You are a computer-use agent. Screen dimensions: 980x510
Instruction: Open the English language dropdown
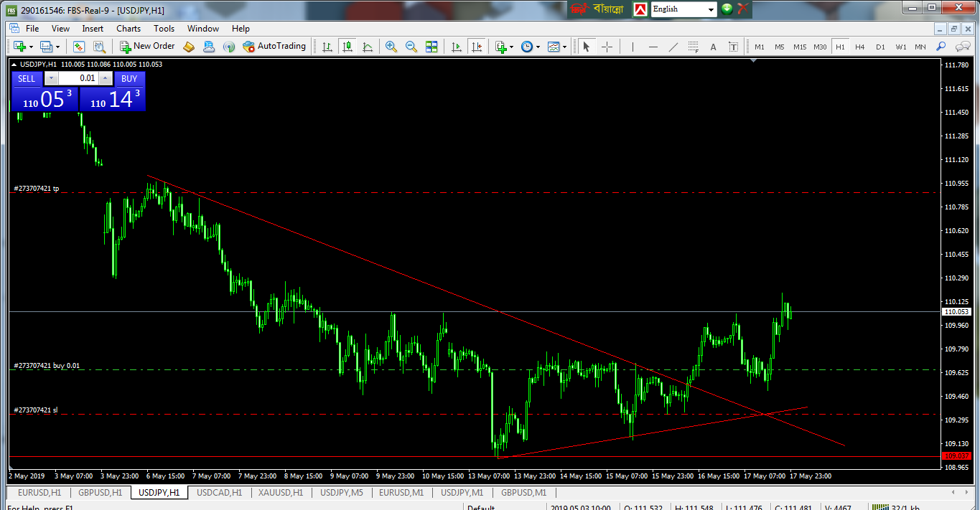click(711, 9)
